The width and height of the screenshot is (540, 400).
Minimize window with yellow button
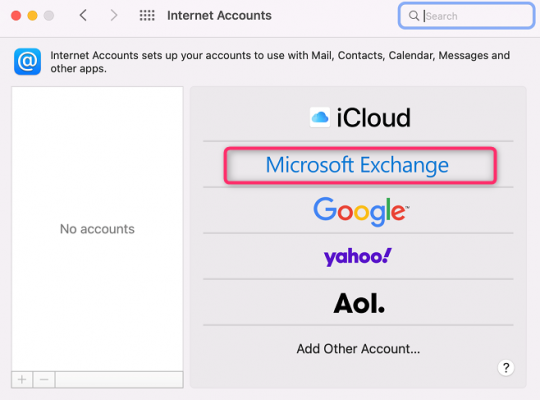(x=32, y=16)
